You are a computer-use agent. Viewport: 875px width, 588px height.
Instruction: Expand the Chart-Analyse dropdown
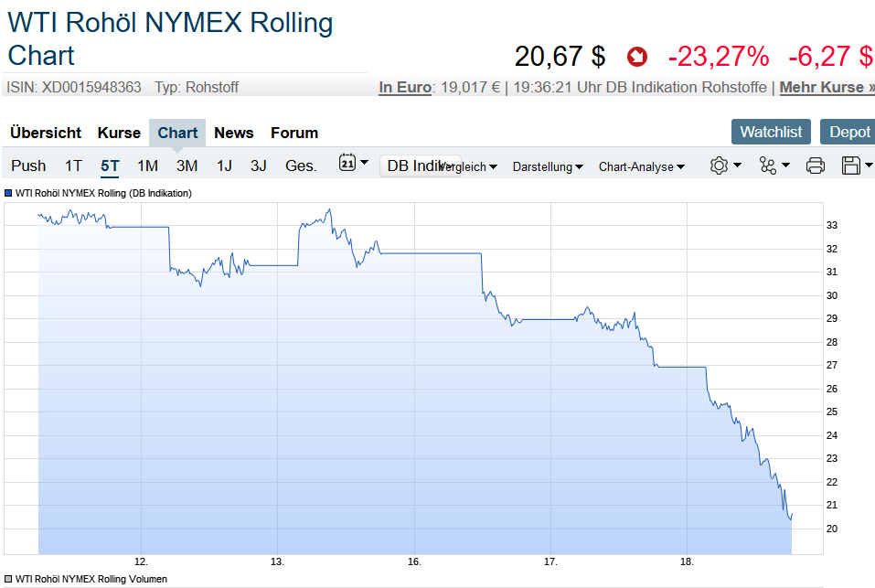coord(641,166)
